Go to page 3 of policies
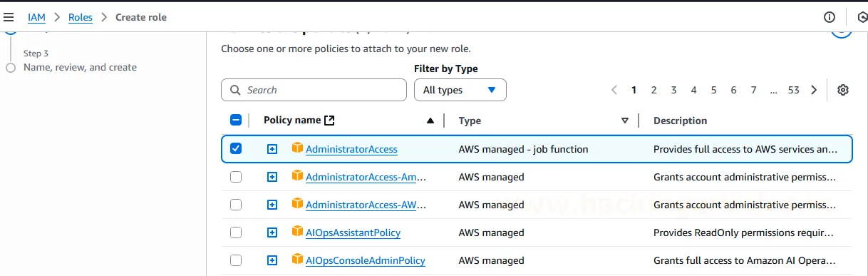 click(x=673, y=90)
